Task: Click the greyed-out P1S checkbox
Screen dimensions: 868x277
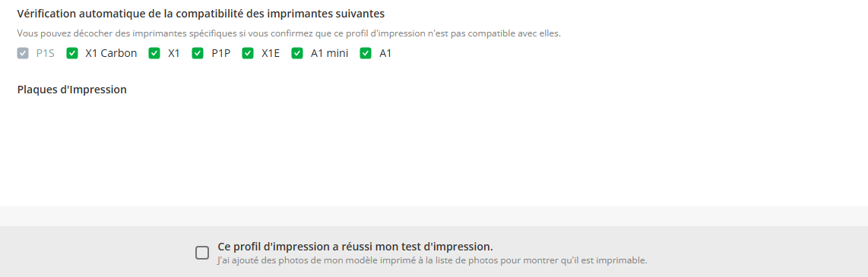Action: click(x=23, y=54)
